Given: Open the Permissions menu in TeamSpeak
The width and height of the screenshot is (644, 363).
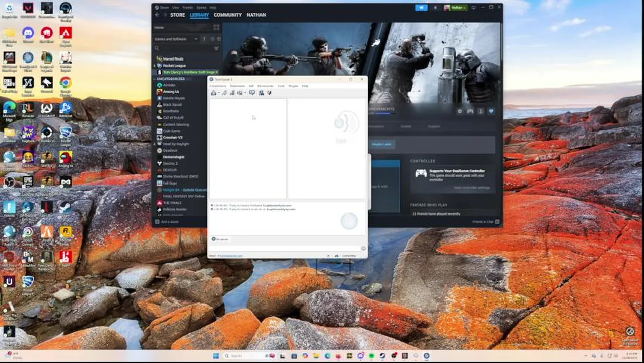Looking at the screenshot, I should pyautogui.click(x=266, y=86).
